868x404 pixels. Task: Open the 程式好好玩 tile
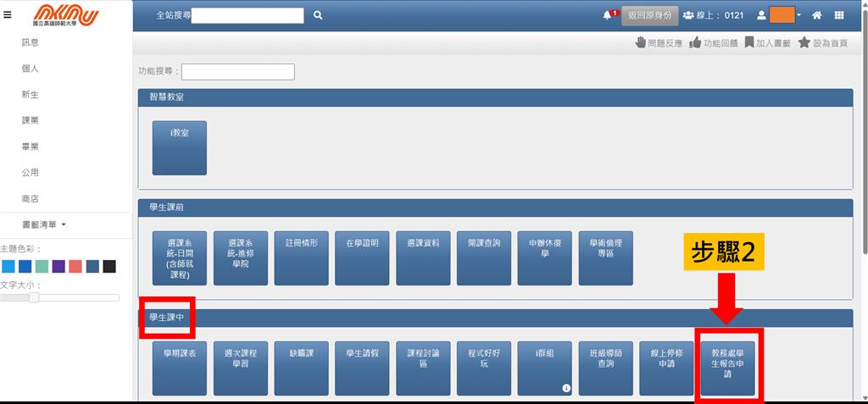click(x=484, y=368)
